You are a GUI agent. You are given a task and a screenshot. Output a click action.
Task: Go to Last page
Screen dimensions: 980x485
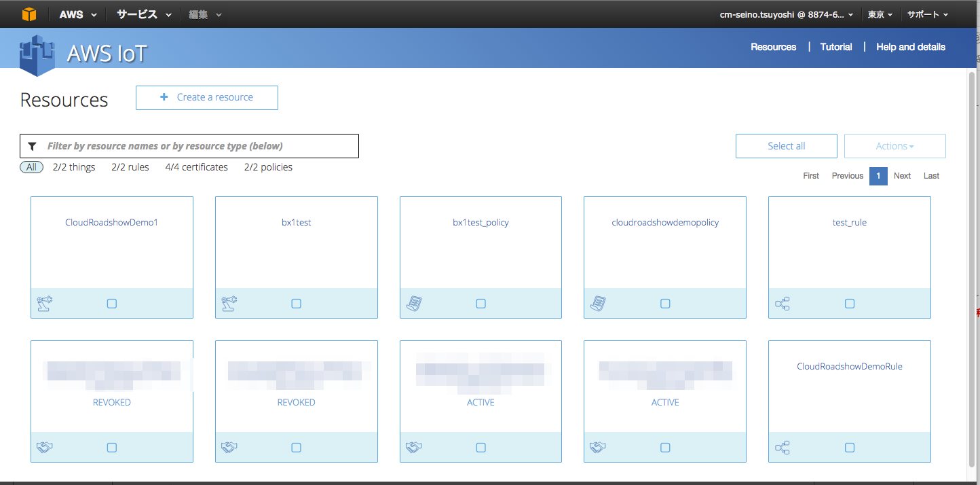931,176
